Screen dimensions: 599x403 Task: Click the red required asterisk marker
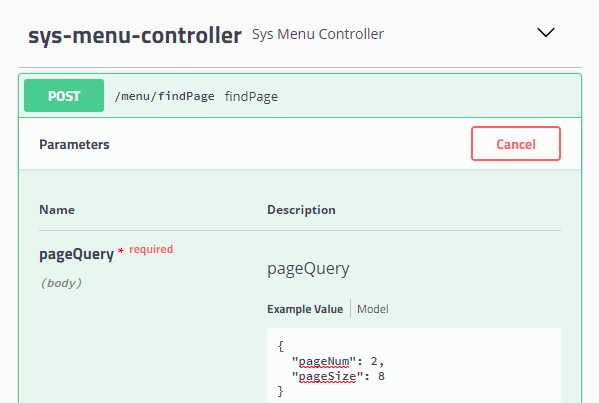point(121,250)
